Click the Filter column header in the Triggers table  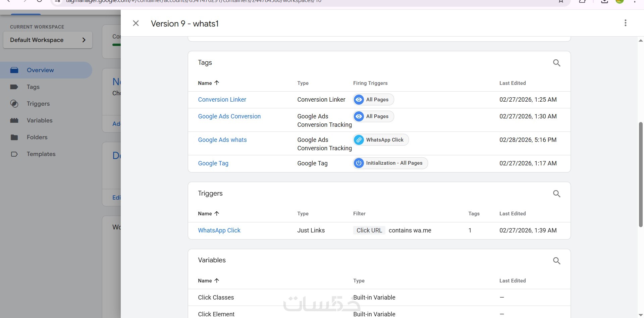(x=359, y=214)
